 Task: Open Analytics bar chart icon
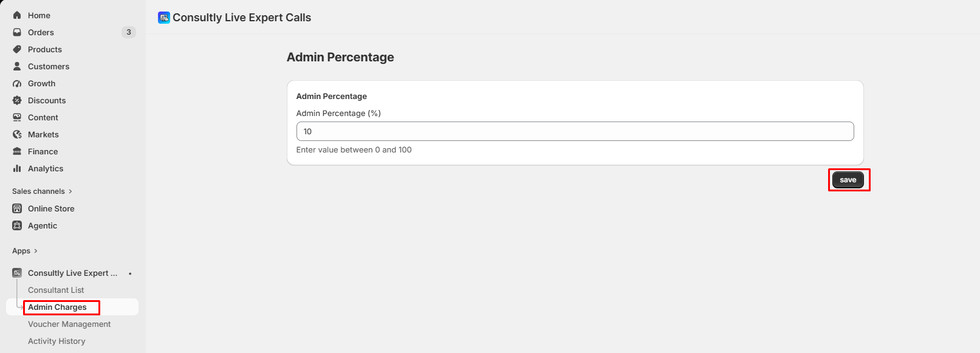tap(17, 168)
